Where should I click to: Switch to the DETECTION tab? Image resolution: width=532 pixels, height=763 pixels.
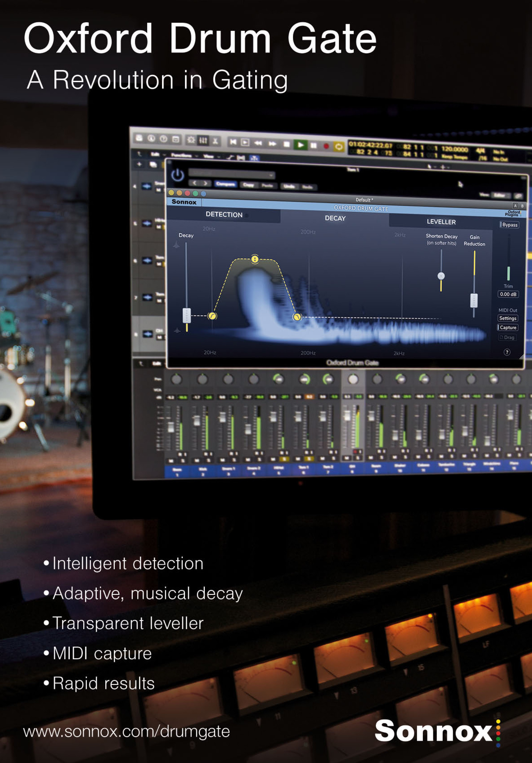pyautogui.click(x=224, y=214)
